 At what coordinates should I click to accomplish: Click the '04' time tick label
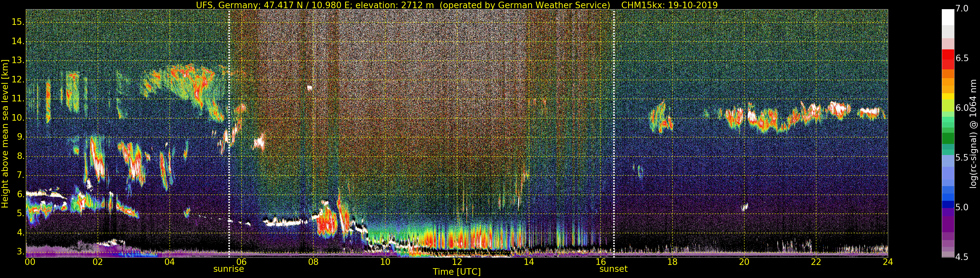click(170, 262)
